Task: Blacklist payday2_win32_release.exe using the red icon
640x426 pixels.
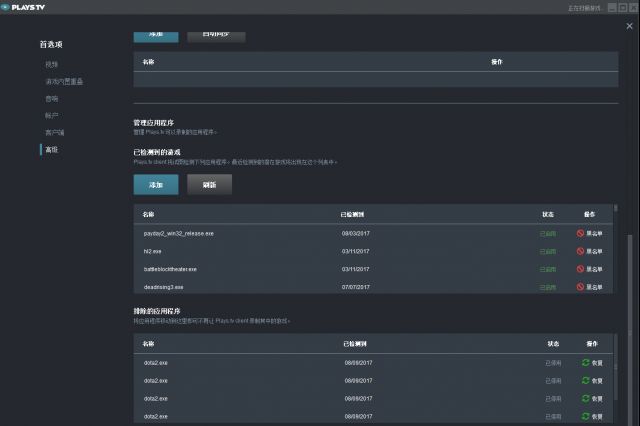Action: [x=580, y=233]
